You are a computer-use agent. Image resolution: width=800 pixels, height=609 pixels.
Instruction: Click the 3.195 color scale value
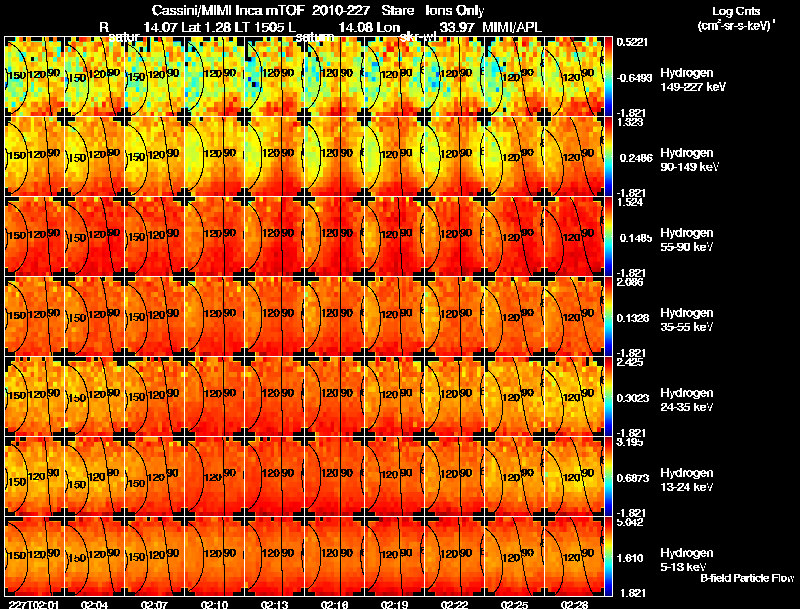click(631, 442)
